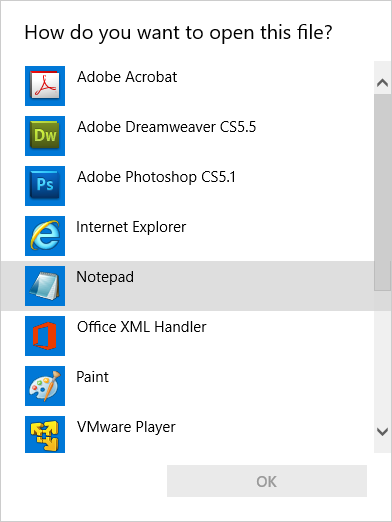
Task: Click the Notepad notebook icon
Action: click(x=45, y=286)
